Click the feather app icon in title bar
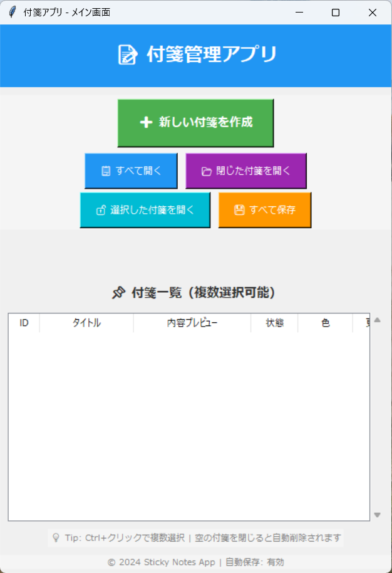The width and height of the screenshot is (392, 573). [12, 12]
